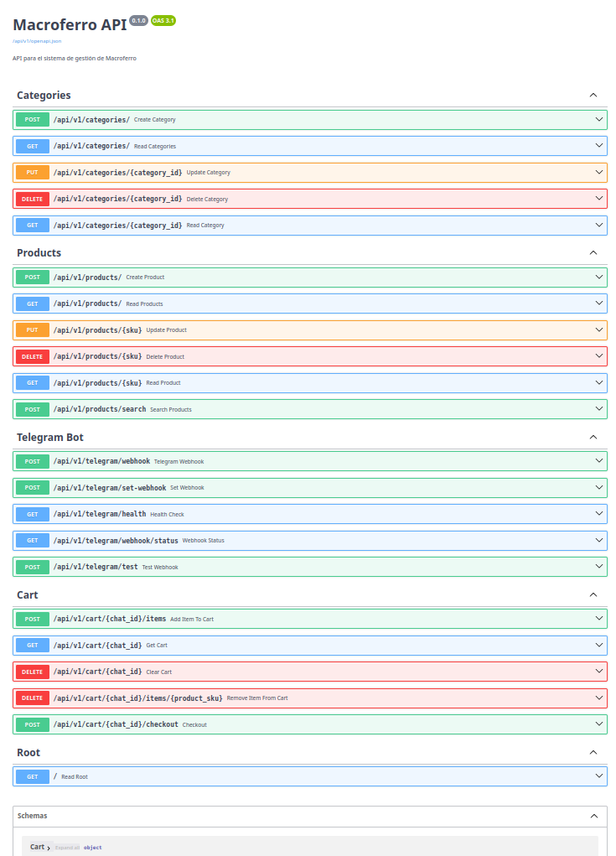Image resolution: width=616 pixels, height=856 pixels.
Task: Click POST badge for Checkout
Action: tap(33, 725)
